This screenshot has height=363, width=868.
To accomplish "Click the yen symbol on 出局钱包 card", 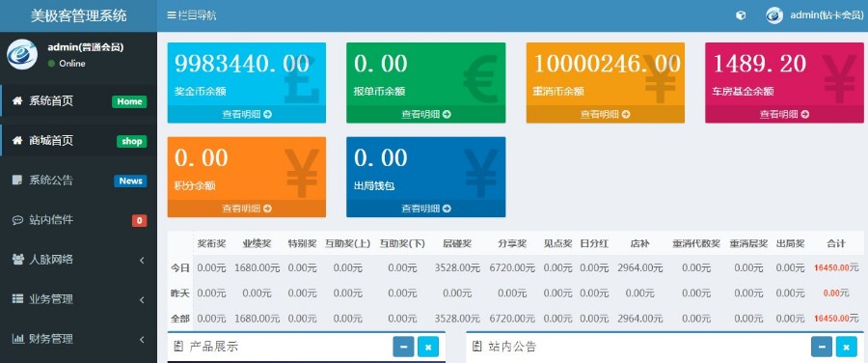I will (x=481, y=174).
